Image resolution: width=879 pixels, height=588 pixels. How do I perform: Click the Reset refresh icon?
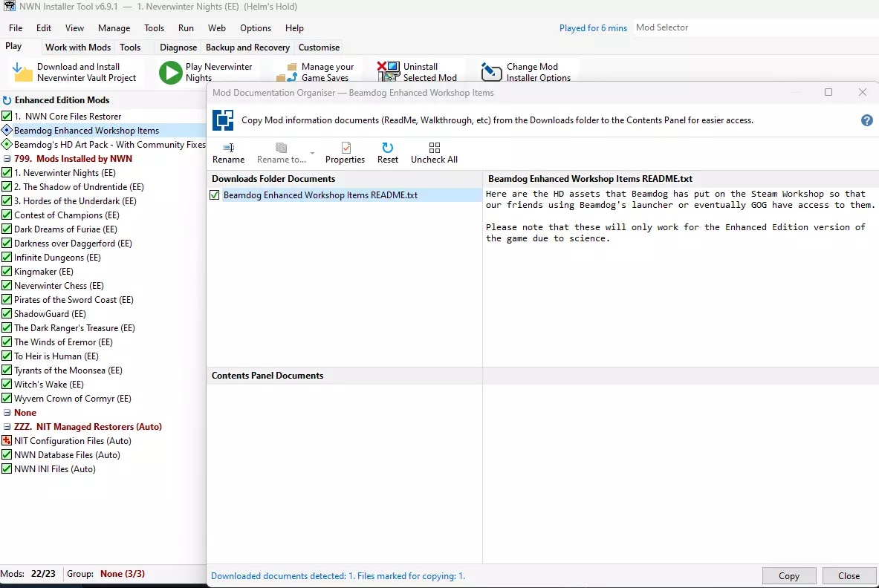[x=387, y=148]
